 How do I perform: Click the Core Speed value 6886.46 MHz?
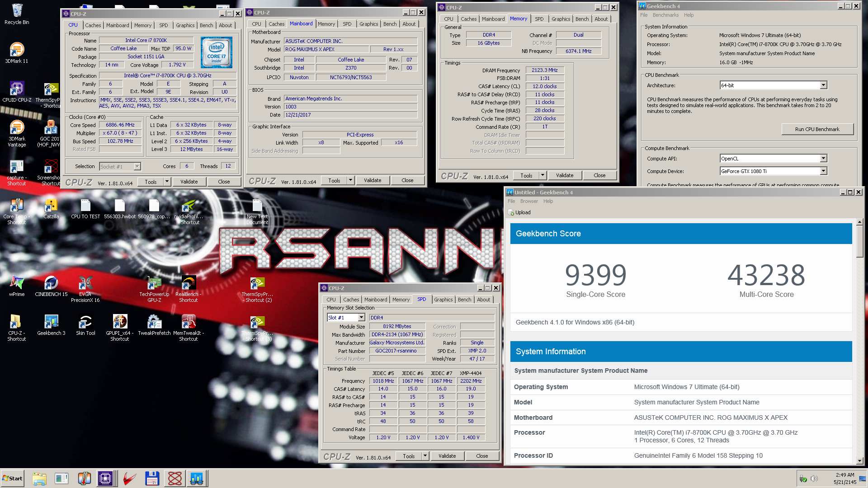(120, 125)
